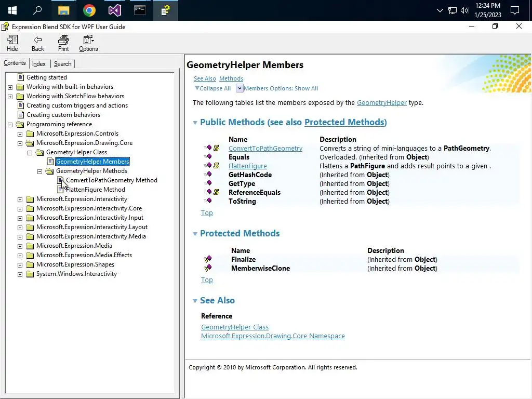Click the taskbar clock showing 12:24 PM
This screenshot has height=399, width=532.
(x=487, y=10)
